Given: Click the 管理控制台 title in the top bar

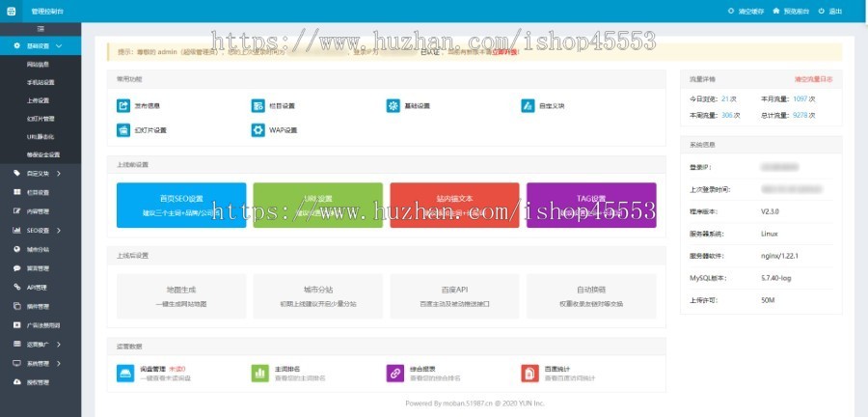Looking at the screenshot, I should 47,11.
